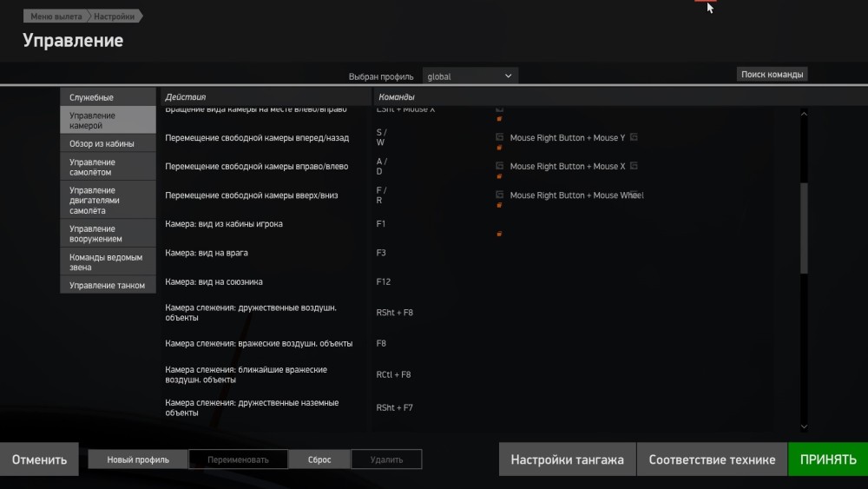Open the Управление танком category
This screenshot has height=489, width=868.
click(x=108, y=285)
